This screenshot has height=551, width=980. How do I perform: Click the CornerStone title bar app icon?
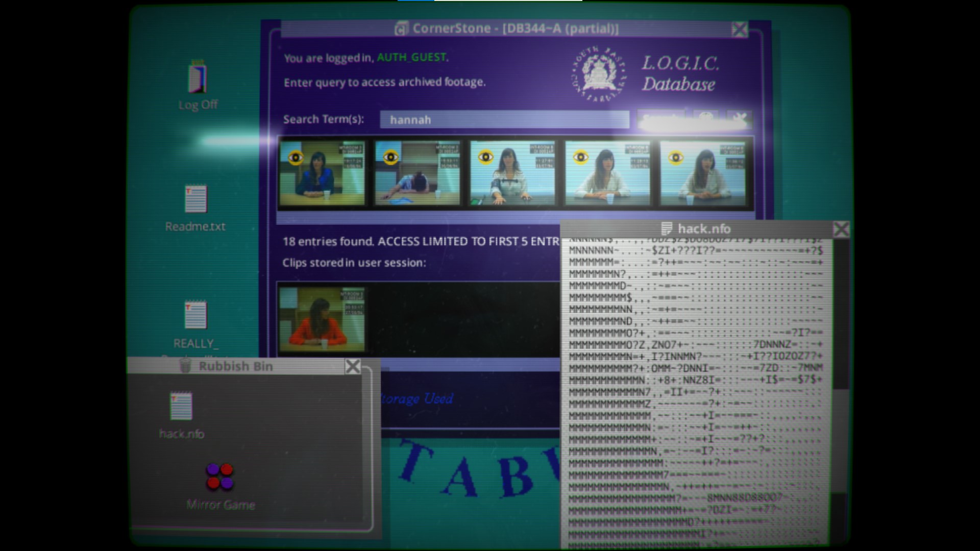[x=401, y=29]
